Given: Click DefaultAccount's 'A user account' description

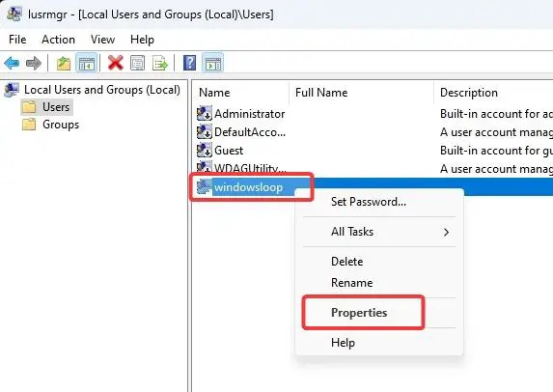Looking at the screenshot, I should point(496,132).
